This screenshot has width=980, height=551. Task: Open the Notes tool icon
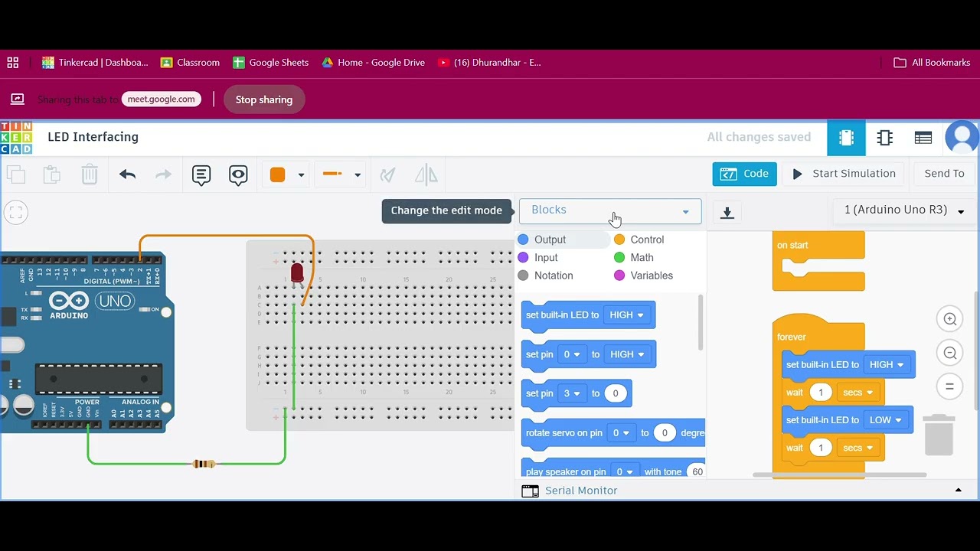pyautogui.click(x=201, y=174)
